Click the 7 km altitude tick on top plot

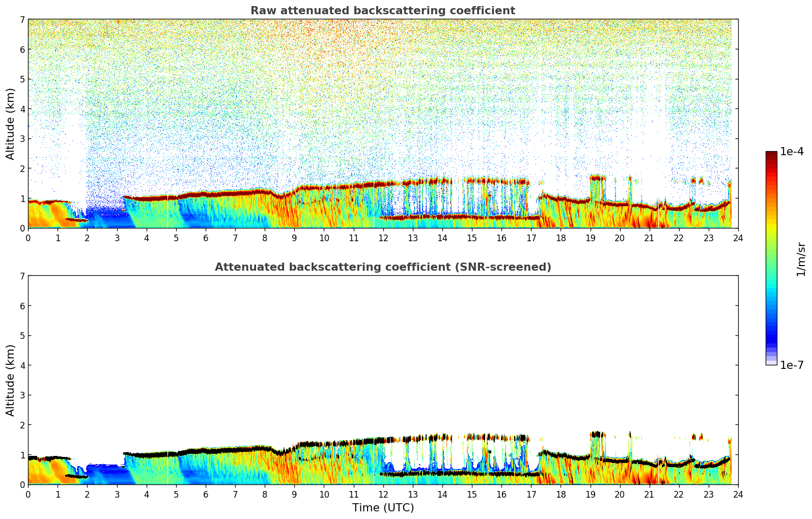pyautogui.click(x=22, y=19)
